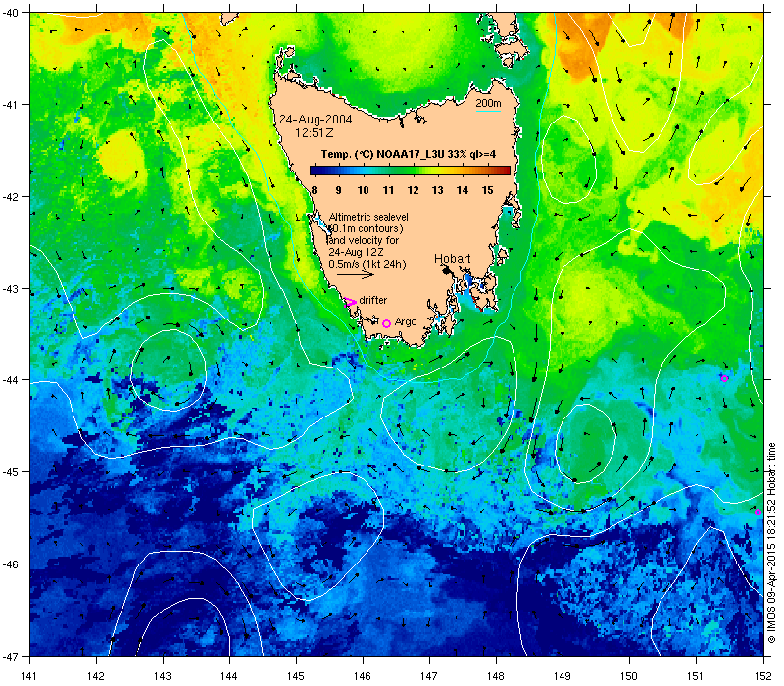Click the 'Temp. (°C) NOAA17_L3U 33% ql>=4' title

click(409, 154)
